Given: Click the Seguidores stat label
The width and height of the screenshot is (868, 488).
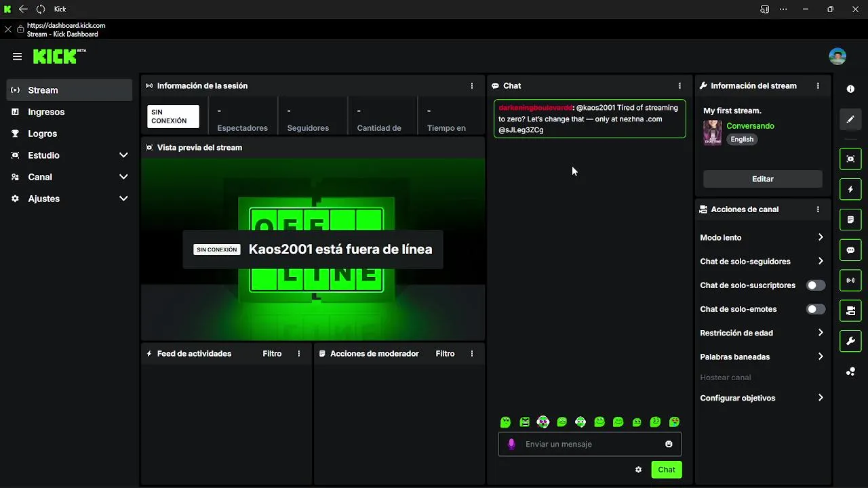Looking at the screenshot, I should click(308, 128).
